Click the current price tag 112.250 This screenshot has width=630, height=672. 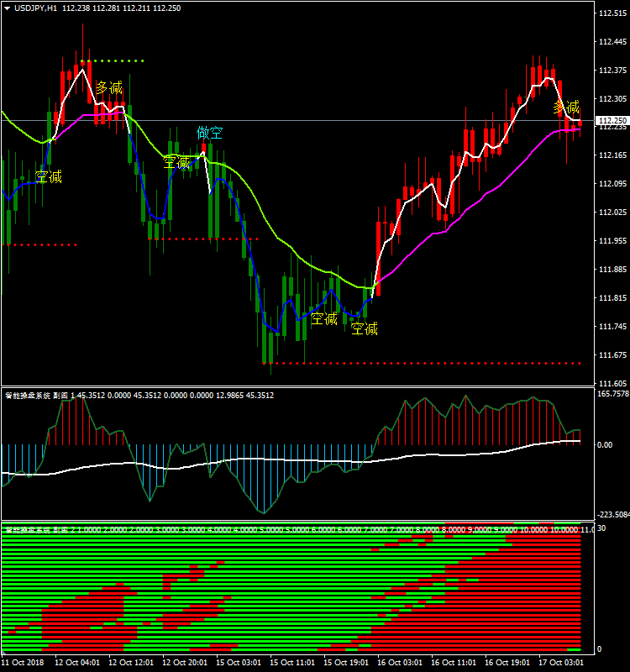[612, 121]
